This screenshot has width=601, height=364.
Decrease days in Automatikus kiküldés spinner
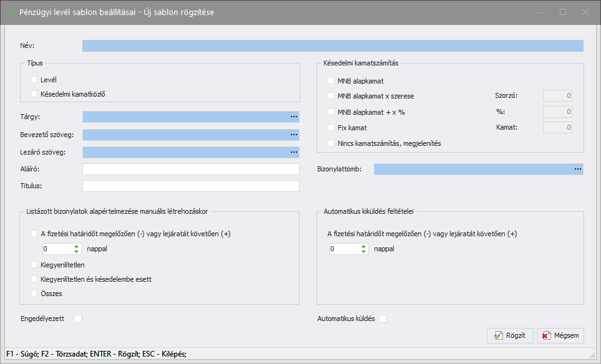tap(364, 252)
